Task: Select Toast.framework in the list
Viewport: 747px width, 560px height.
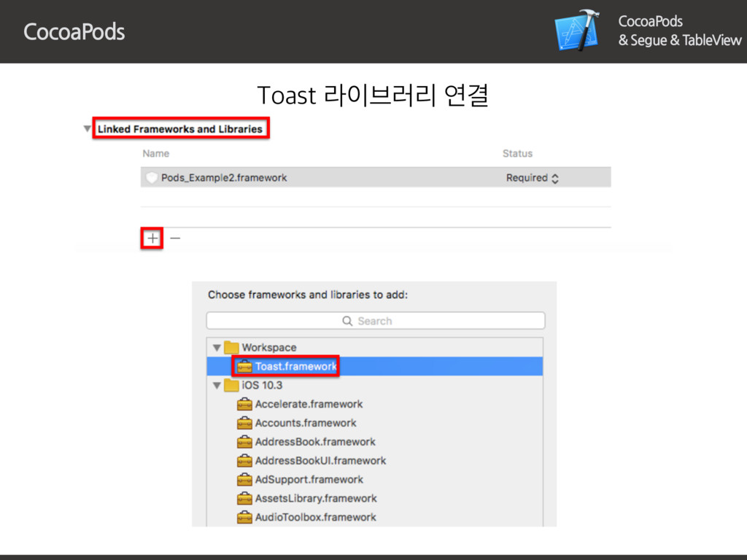Action: pyautogui.click(x=375, y=366)
